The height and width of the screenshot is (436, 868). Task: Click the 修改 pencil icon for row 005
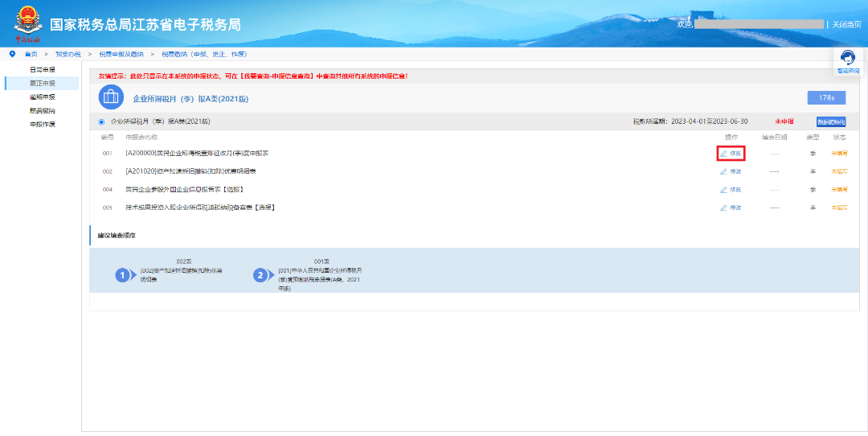(724, 208)
